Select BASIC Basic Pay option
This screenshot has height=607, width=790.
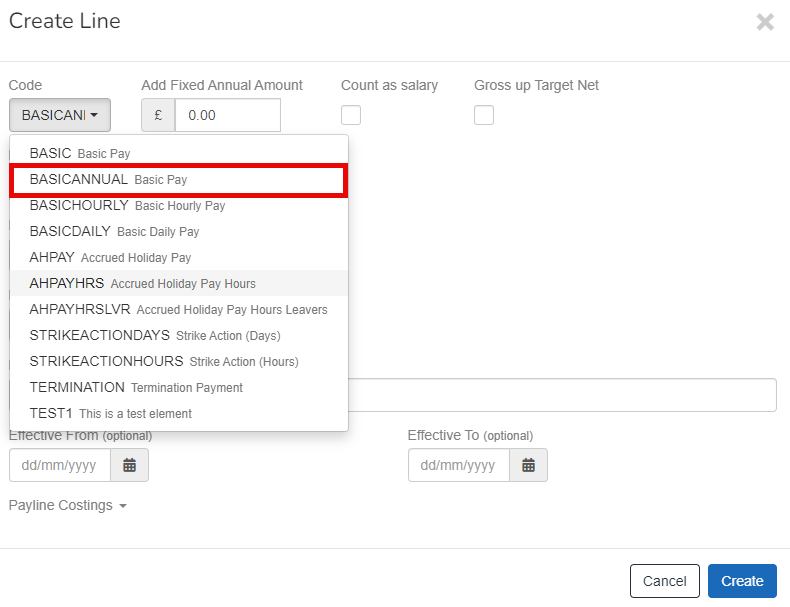[80, 154]
